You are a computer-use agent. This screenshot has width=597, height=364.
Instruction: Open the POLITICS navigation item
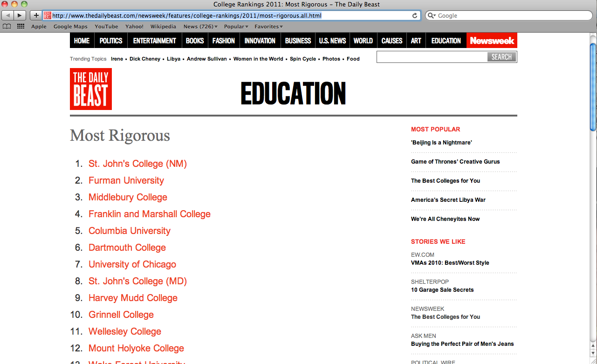tap(111, 41)
